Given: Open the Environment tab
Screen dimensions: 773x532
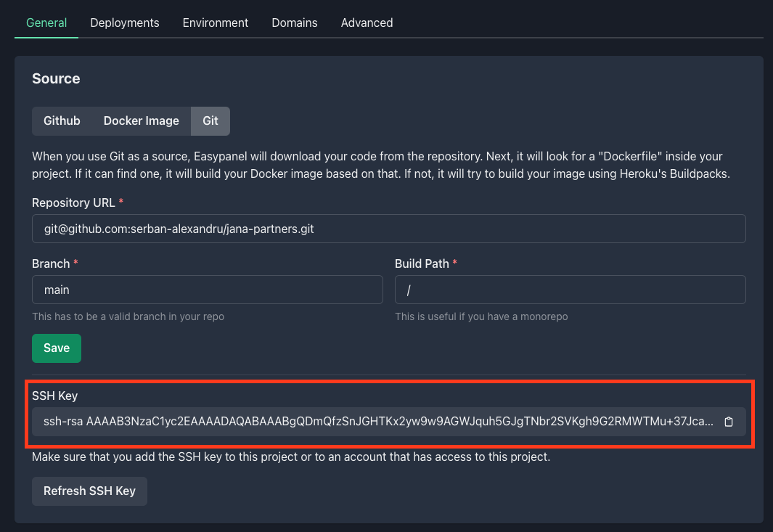Looking at the screenshot, I should [x=215, y=22].
